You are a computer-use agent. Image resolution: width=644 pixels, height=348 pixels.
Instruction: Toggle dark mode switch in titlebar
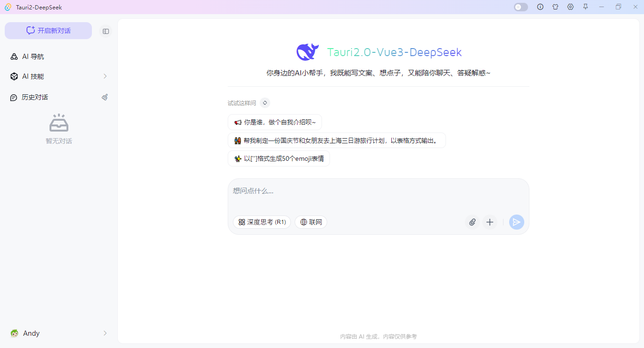[x=520, y=7]
